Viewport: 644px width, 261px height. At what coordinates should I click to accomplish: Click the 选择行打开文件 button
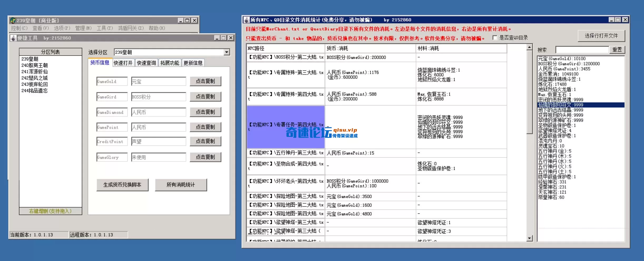601,36
